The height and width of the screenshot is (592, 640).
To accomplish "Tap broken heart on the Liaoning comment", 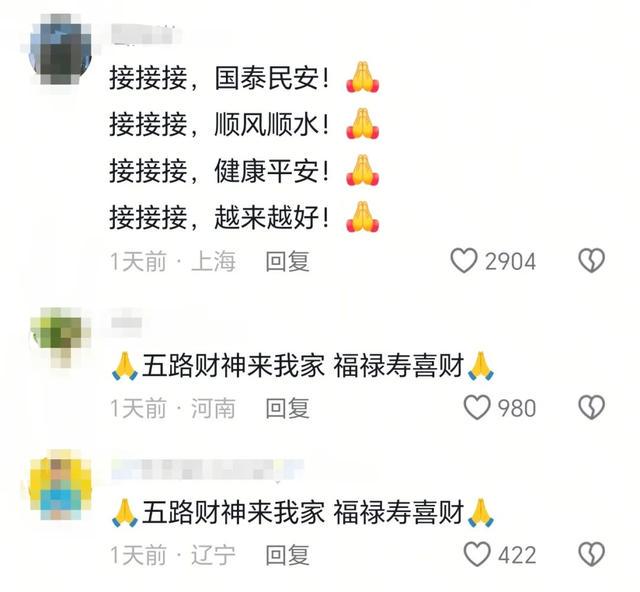I will click(591, 554).
